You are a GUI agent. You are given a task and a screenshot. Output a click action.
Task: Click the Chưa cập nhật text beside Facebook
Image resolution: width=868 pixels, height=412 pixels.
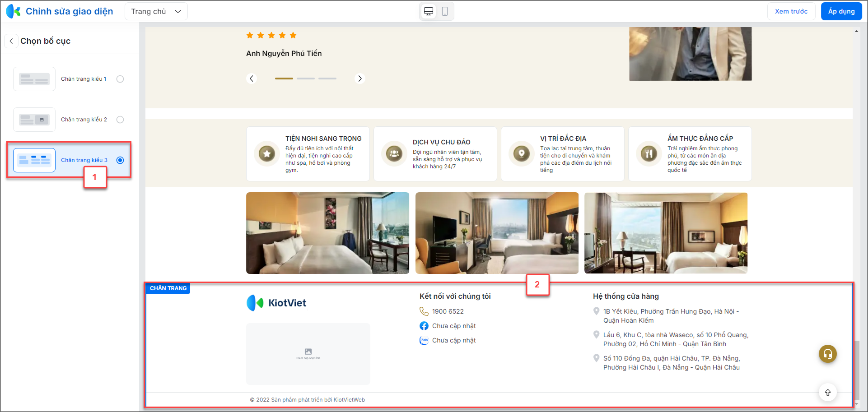[454, 326]
